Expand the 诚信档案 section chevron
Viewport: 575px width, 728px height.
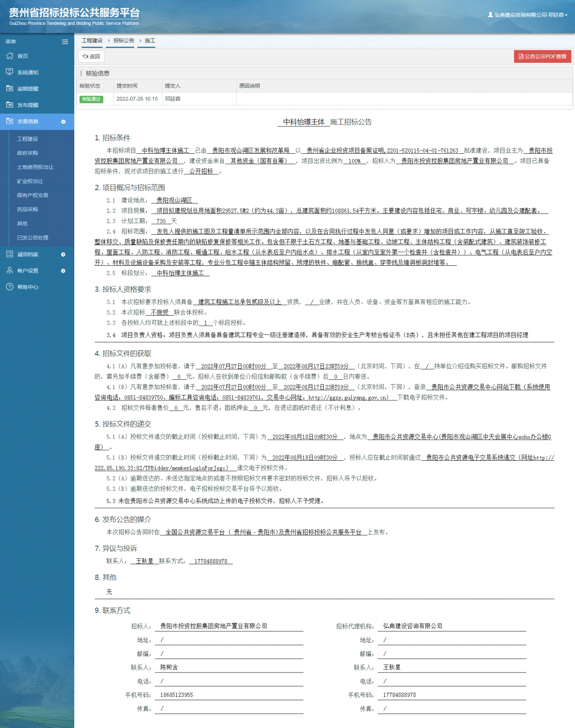62,255
